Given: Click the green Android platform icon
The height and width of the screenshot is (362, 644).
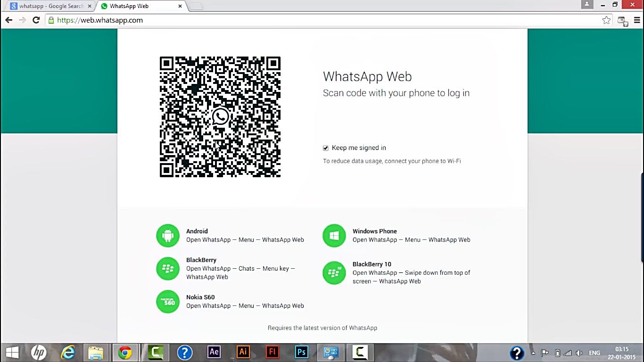Looking at the screenshot, I should (168, 236).
